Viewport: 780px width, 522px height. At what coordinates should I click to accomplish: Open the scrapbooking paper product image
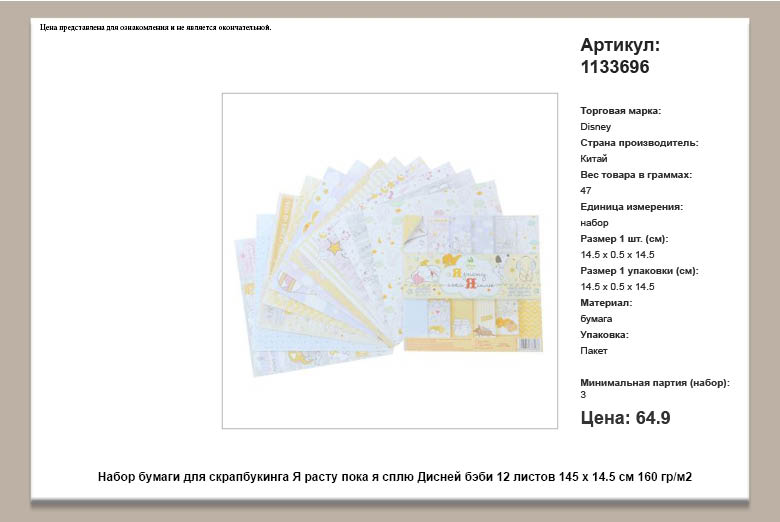point(390,260)
